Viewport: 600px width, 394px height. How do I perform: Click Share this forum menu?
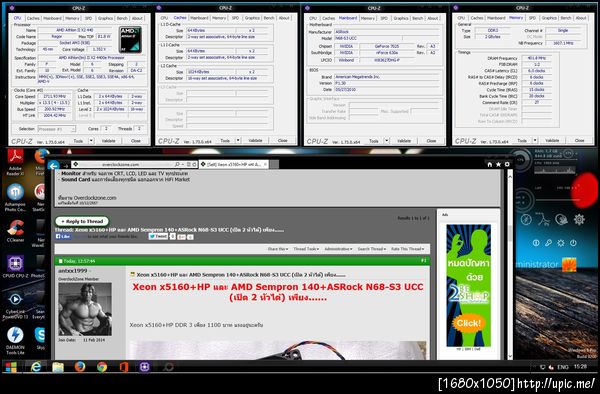point(278,249)
